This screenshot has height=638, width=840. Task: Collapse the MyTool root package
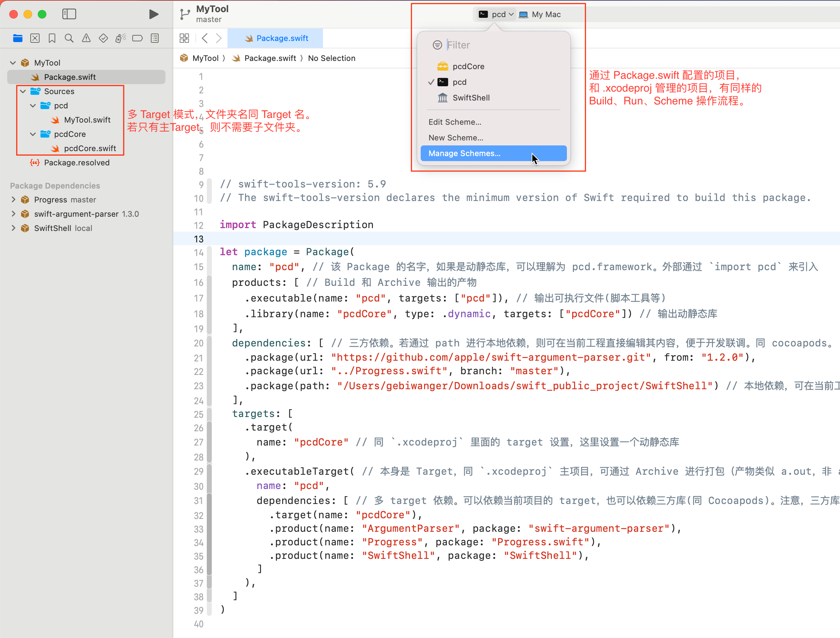(x=13, y=63)
